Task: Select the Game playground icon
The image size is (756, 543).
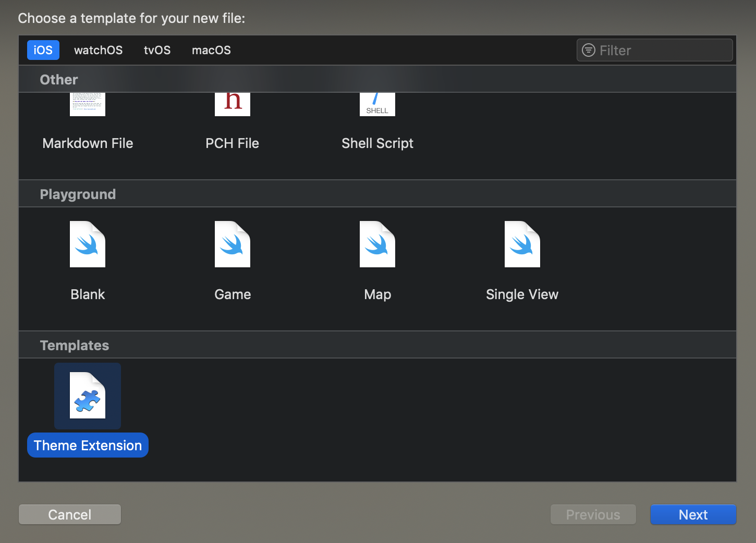Action: (233, 244)
